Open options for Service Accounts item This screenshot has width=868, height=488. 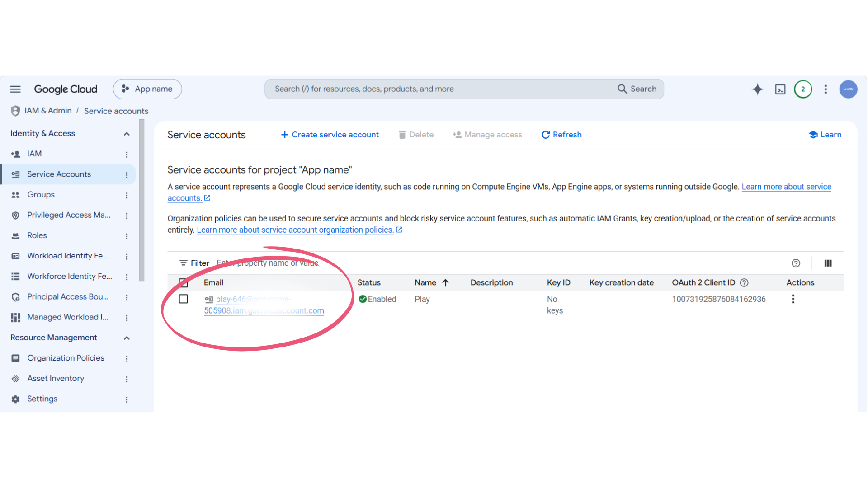[x=127, y=175]
